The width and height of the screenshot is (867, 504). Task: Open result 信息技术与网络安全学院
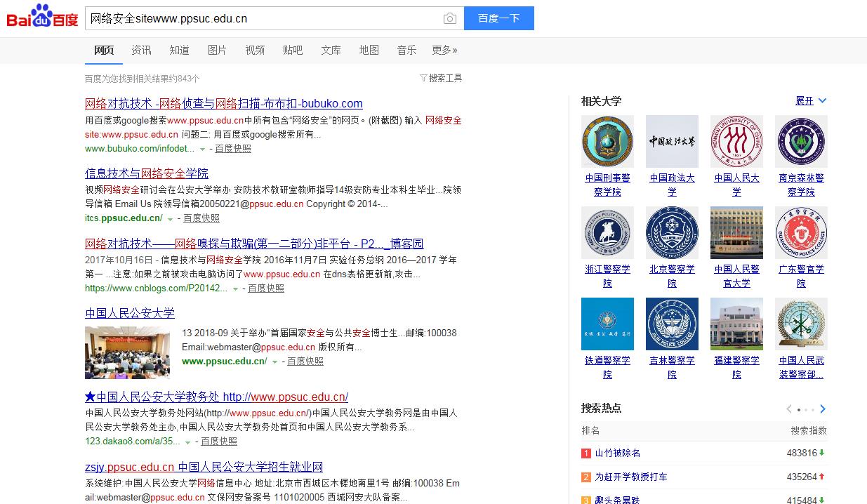point(147,173)
